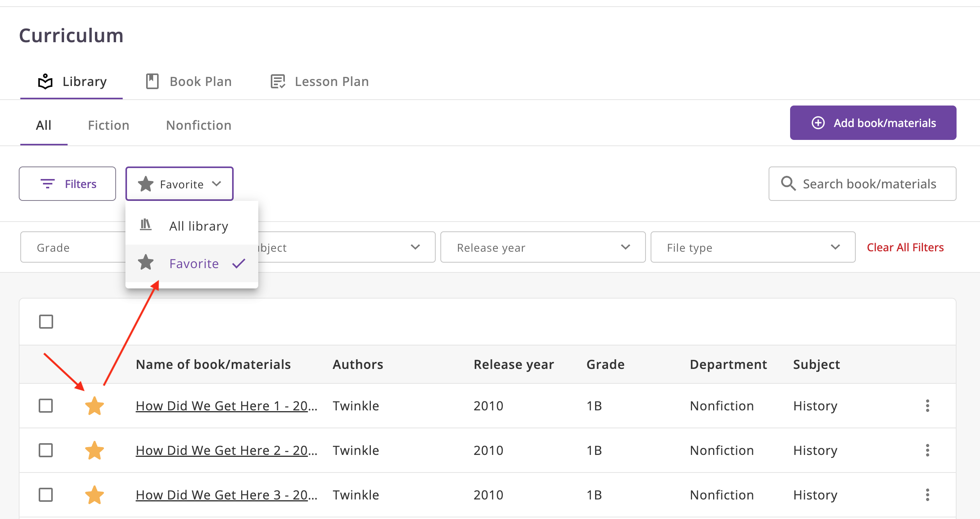
Task: Click Clear All Filters link
Action: coord(905,247)
